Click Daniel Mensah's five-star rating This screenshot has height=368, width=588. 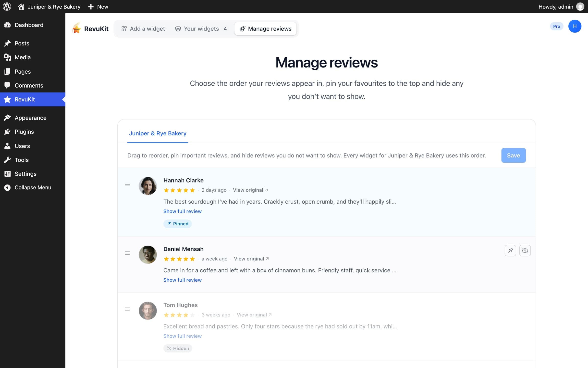[x=179, y=259]
